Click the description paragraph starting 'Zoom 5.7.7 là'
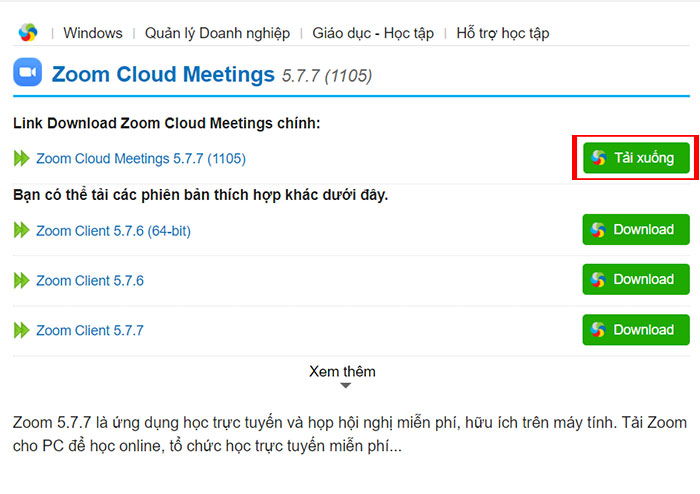Screen dimensions: 700x494 350,434
